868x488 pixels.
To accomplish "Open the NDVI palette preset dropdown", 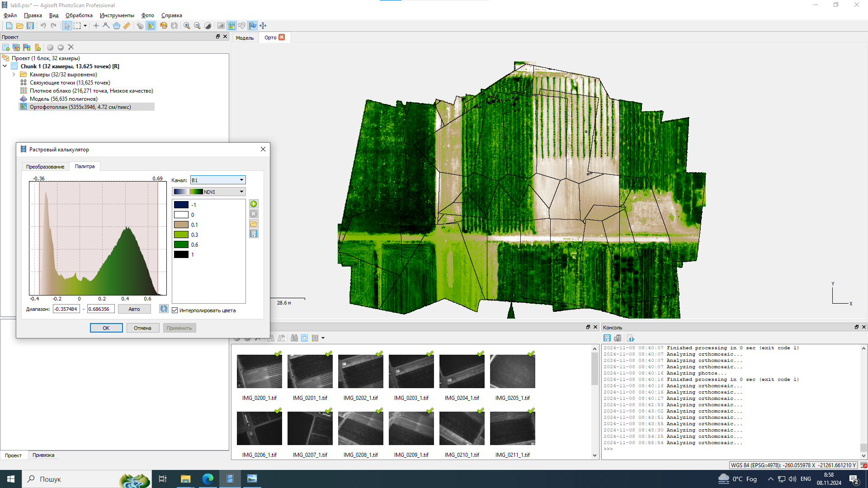I will point(209,192).
